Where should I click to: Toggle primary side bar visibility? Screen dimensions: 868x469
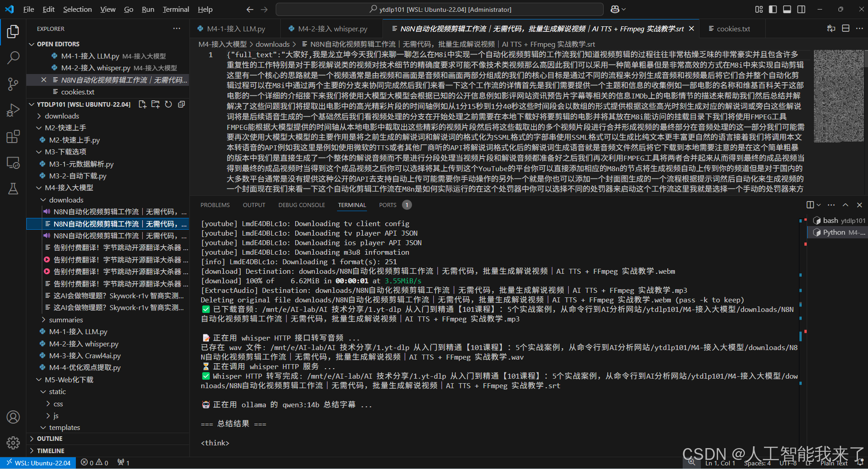(773, 9)
